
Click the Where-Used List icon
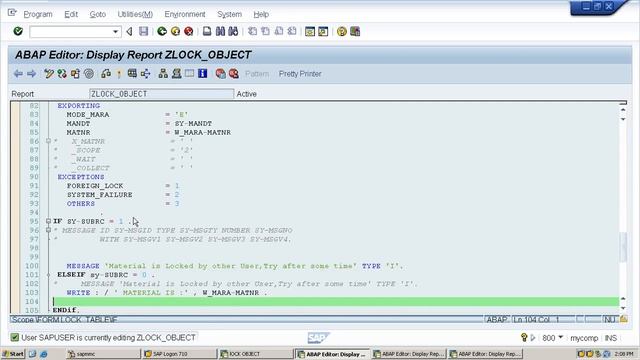click(x=146, y=74)
